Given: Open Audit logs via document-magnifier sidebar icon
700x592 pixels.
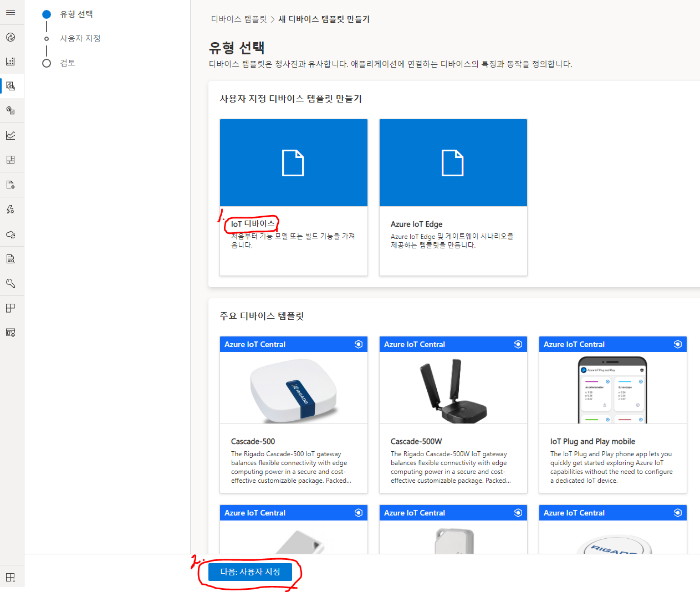Looking at the screenshot, I should click(11, 259).
